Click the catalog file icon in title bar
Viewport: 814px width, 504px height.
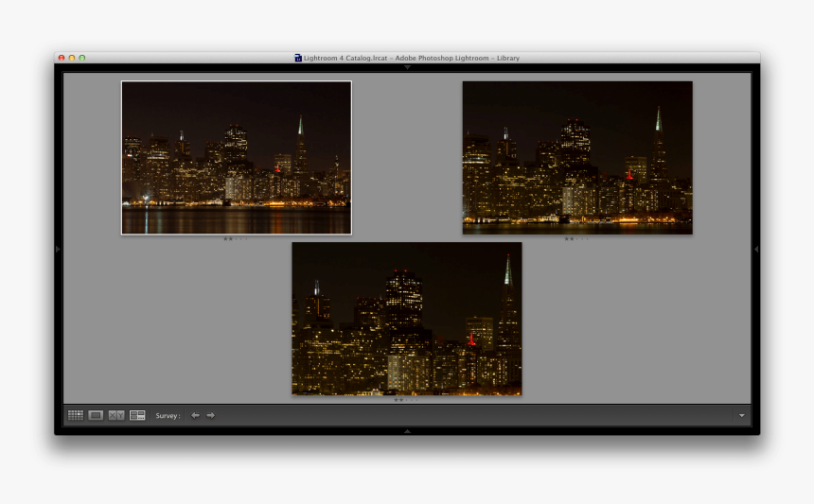(x=298, y=58)
